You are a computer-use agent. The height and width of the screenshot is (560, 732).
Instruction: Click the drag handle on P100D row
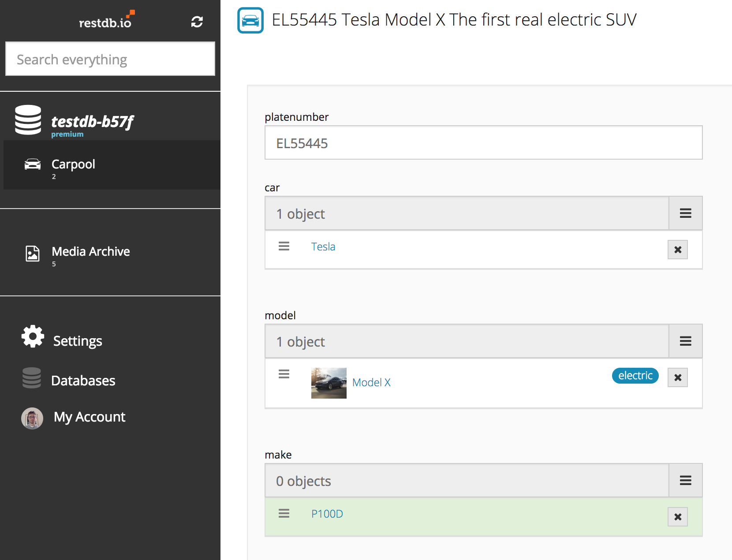tap(284, 513)
